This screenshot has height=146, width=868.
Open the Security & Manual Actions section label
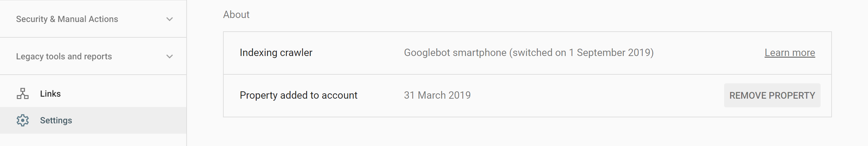[67, 19]
